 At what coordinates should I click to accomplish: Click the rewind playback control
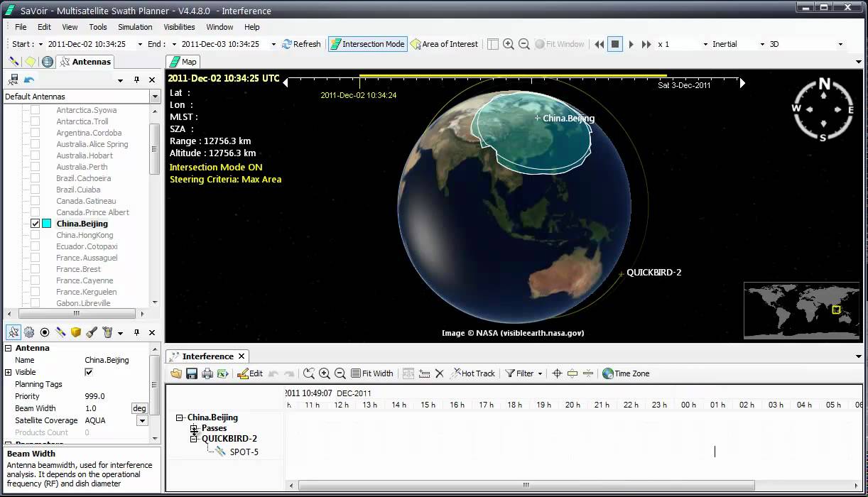pos(600,44)
